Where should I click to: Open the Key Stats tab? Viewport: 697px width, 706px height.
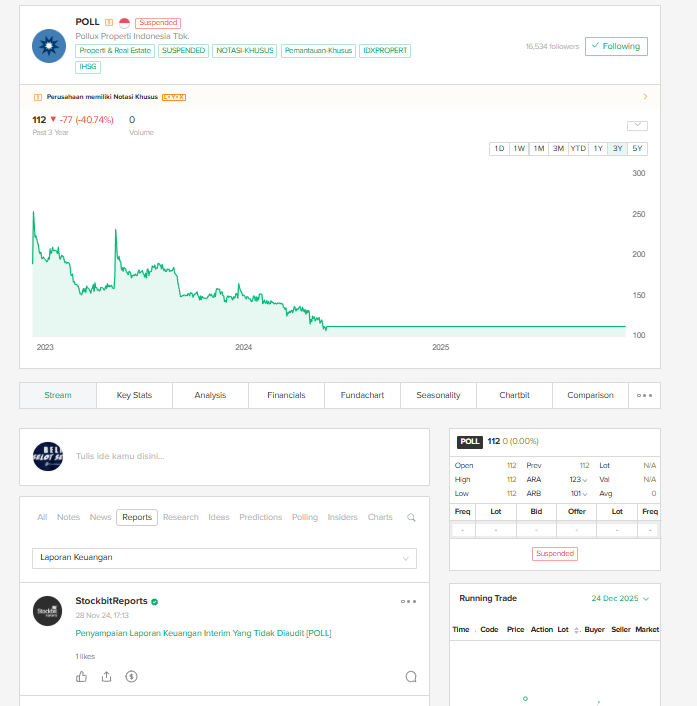pos(134,395)
